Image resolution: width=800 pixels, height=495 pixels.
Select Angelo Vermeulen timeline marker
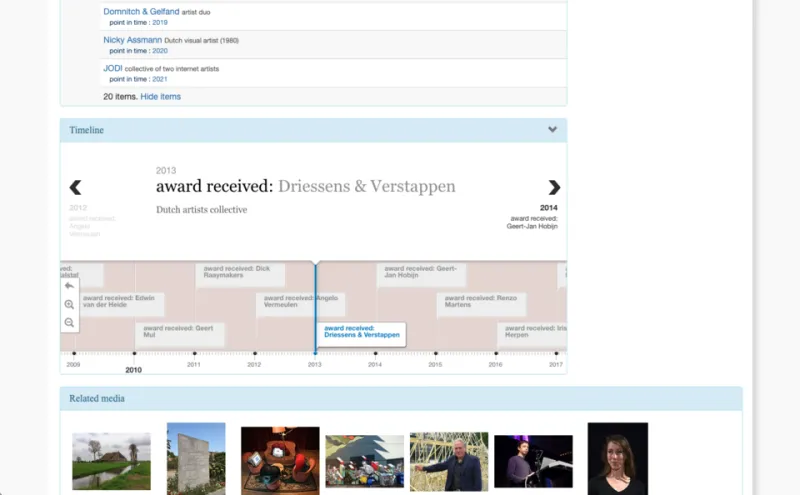click(x=301, y=305)
